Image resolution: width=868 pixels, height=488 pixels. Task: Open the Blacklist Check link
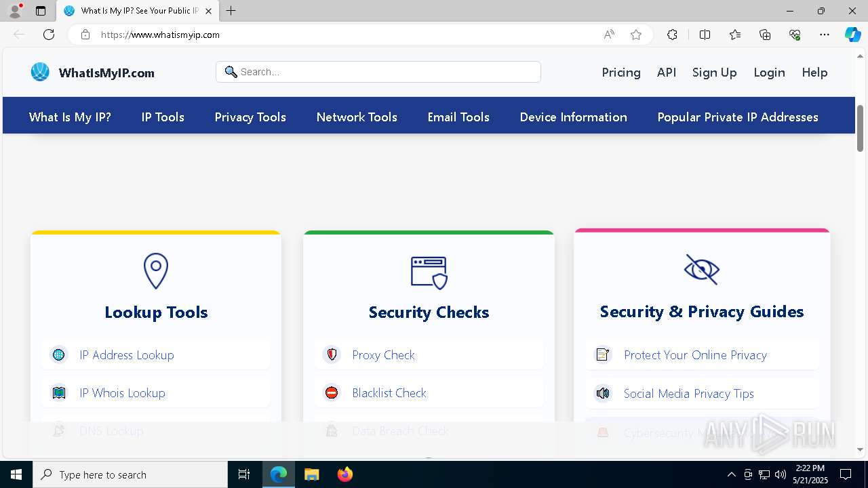pyautogui.click(x=389, y=392)
